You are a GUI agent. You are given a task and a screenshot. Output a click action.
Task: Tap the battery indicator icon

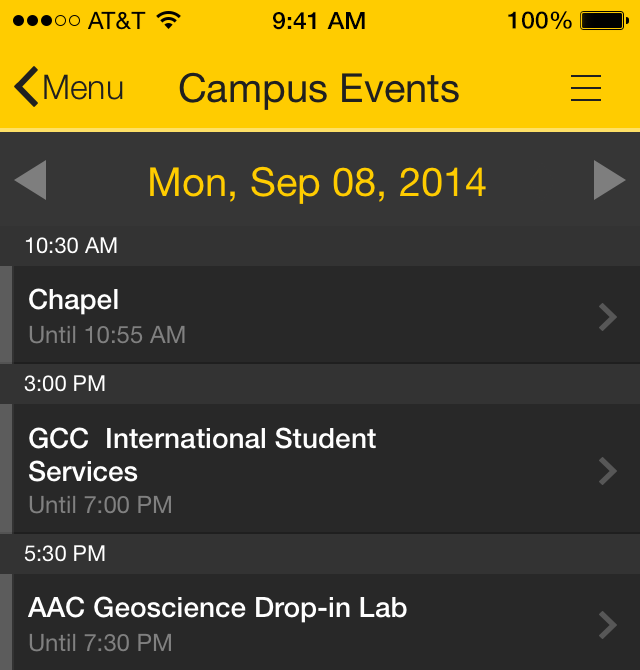pos(604,21)
